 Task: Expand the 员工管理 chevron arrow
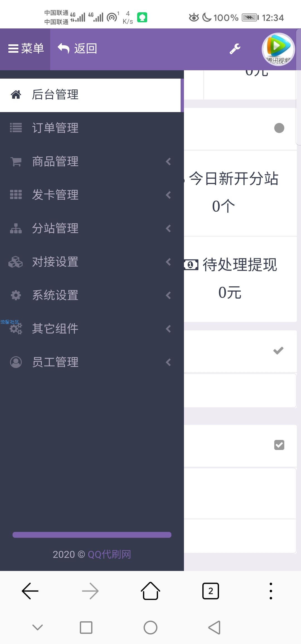[x=168, y=362]
